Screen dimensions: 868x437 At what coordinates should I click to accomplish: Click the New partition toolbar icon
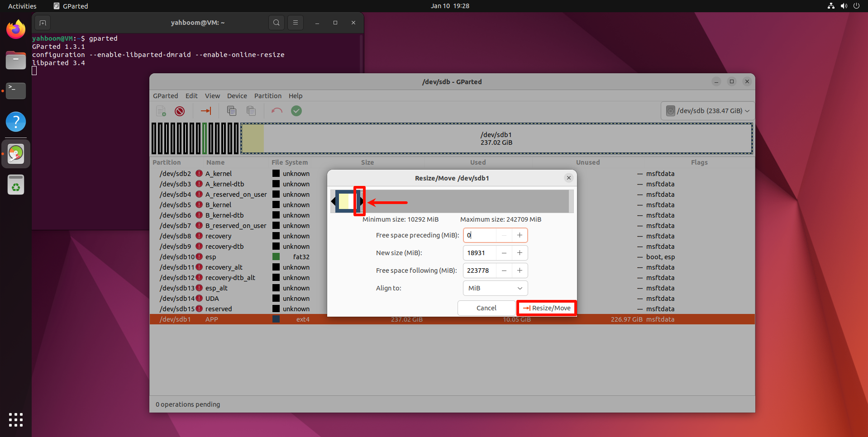[161, 111]
